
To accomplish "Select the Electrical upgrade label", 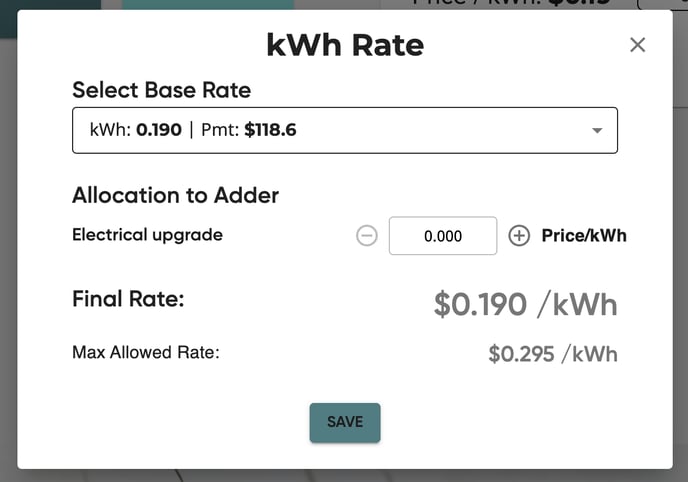I will pyautogui.click(x=147, y=235).
